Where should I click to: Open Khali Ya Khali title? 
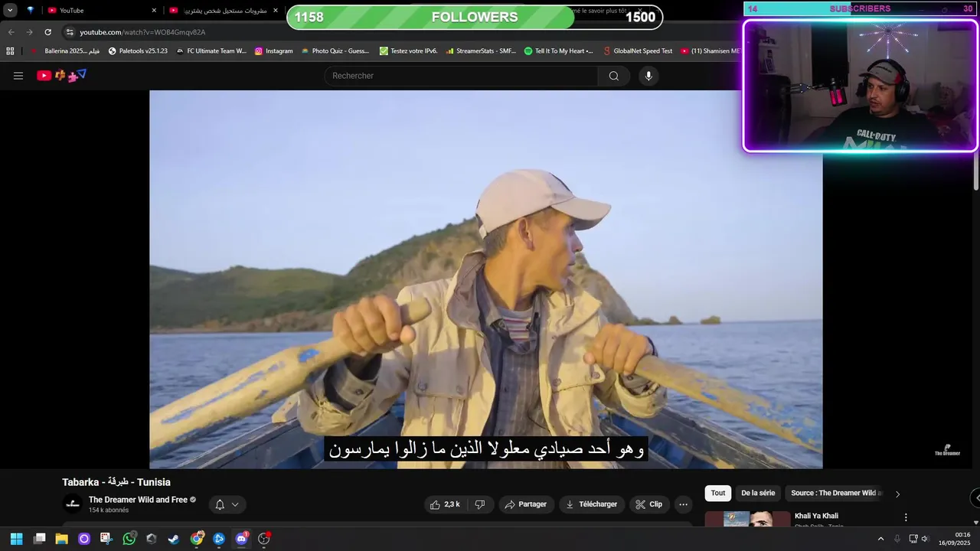(816, 516)
